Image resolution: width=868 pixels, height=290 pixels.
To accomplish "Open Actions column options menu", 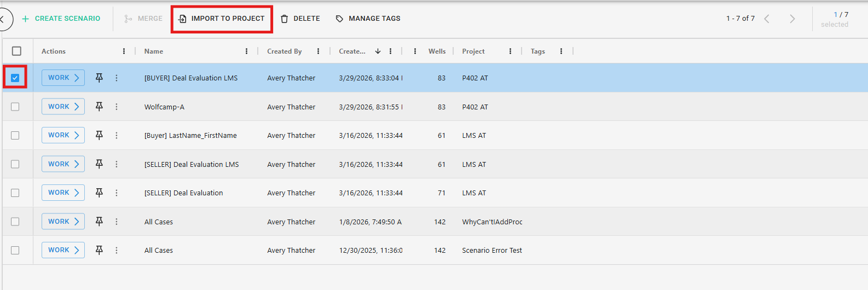I will pyautogui.click(x=124, y=51).
